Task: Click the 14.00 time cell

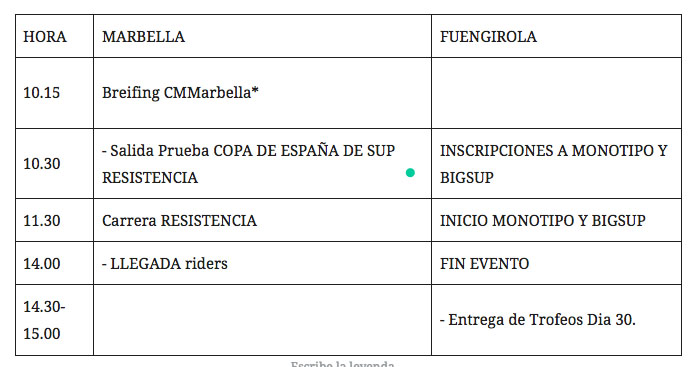Action: pyautogui.click(x=55, y=263)
